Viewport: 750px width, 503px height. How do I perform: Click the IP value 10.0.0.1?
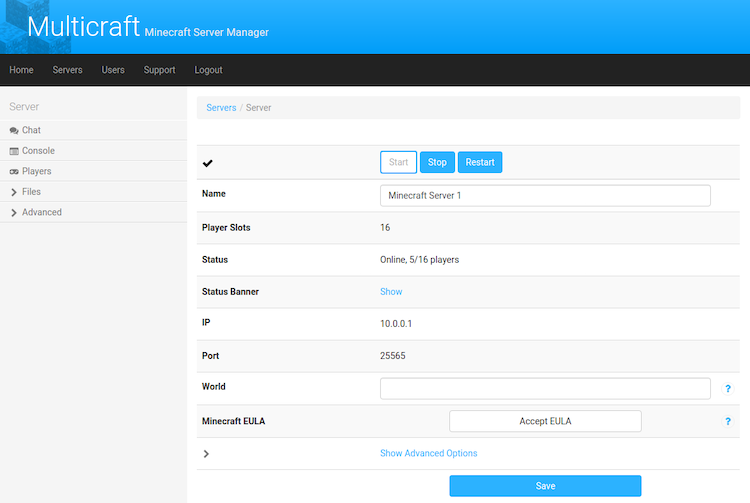(x=396, y=324)
